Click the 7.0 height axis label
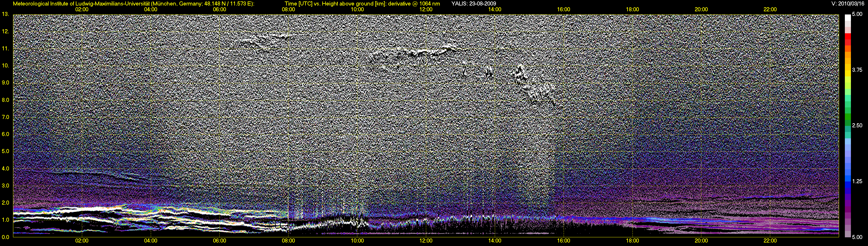 [x=5, y=117]
